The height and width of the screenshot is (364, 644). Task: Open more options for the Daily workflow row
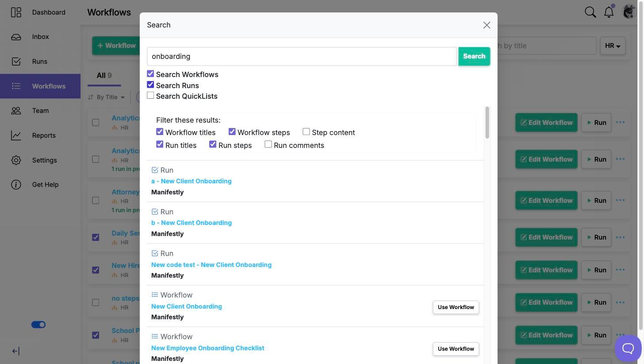point(620,237)
